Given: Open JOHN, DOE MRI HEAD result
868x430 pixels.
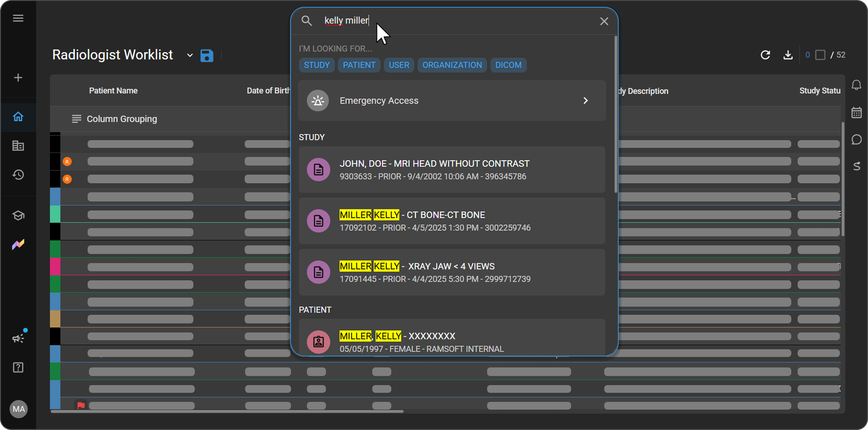Looking at the screenshot, I should [452, 170].
